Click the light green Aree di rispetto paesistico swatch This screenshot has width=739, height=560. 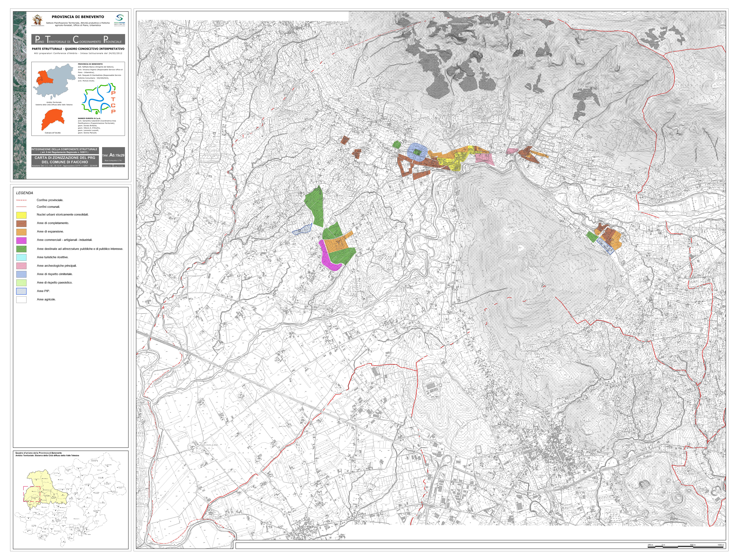click(21, 283)
